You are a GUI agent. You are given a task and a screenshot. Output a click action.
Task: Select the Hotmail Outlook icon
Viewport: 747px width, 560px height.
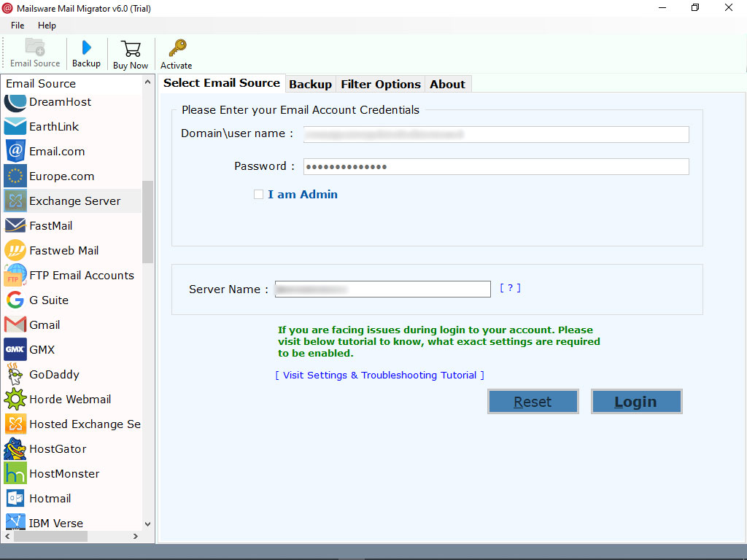(15, 498)
